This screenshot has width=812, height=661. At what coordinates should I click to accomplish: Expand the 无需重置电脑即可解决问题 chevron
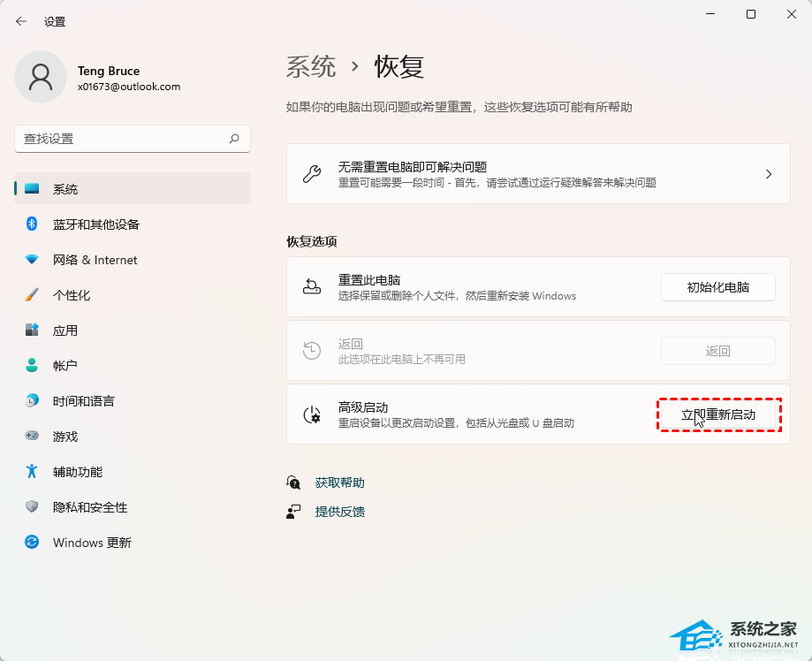pos(768,174)
